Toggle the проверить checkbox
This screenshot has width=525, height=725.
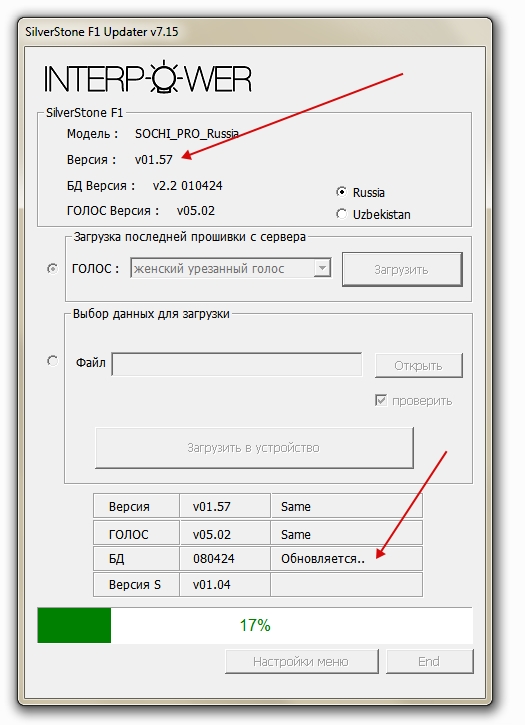pos(381,400)
